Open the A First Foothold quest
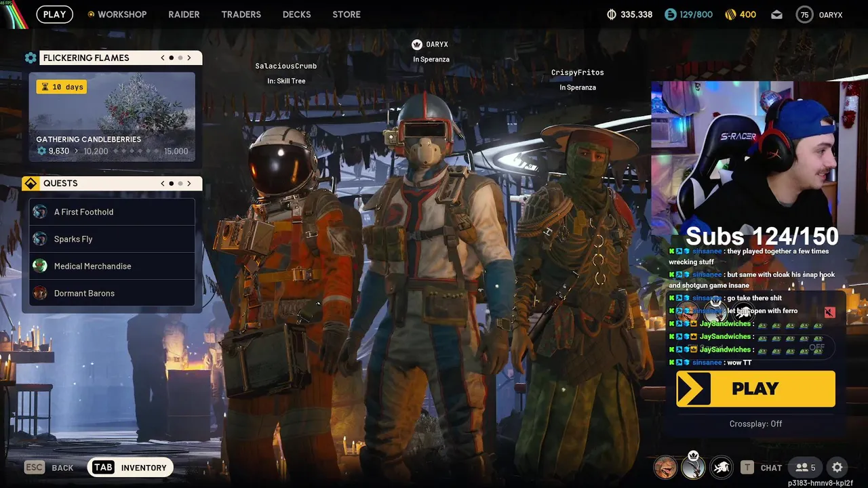 tap(112, 211)
